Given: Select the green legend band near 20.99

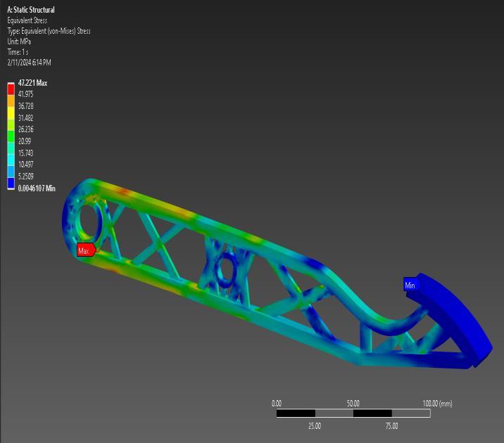Looking at the screenshot, I should point(11,136).
